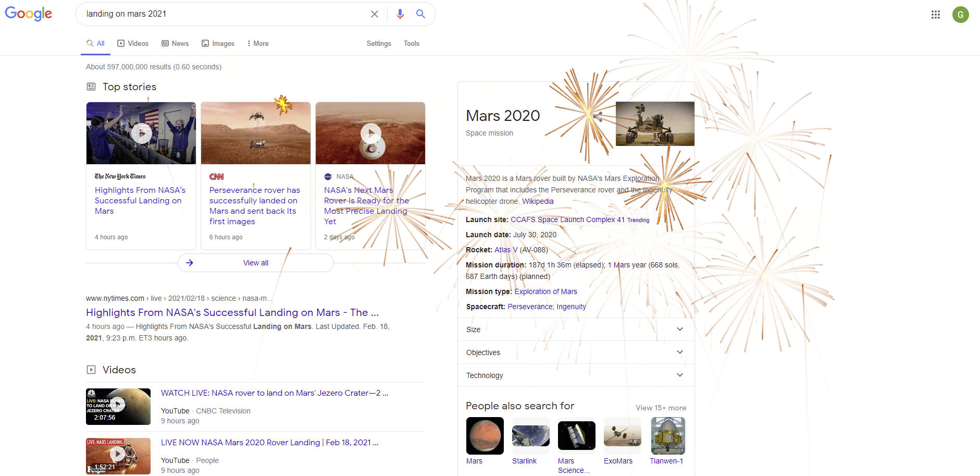980x476 pixels.
Task: Switch to the Videos tab
Action: point(133,43)
